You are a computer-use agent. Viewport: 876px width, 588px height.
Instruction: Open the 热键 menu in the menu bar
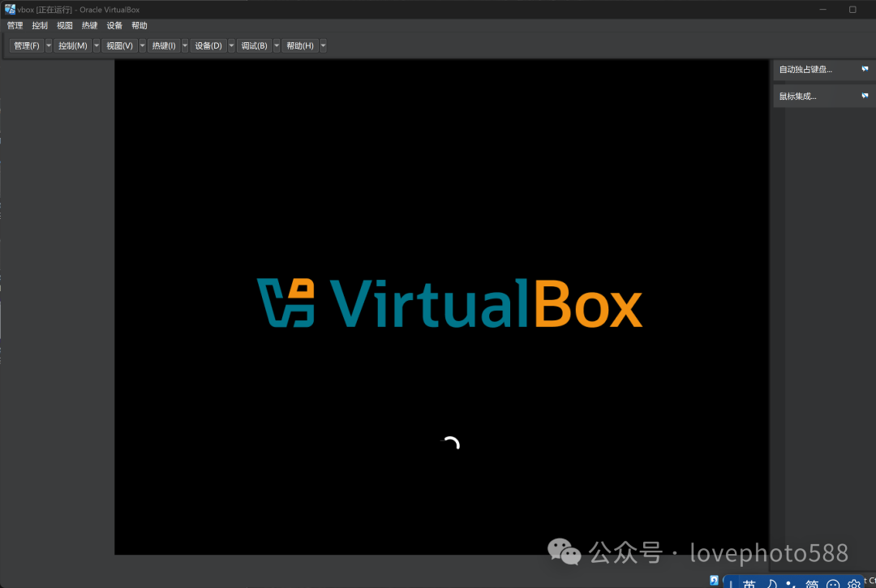pos(89,26)
